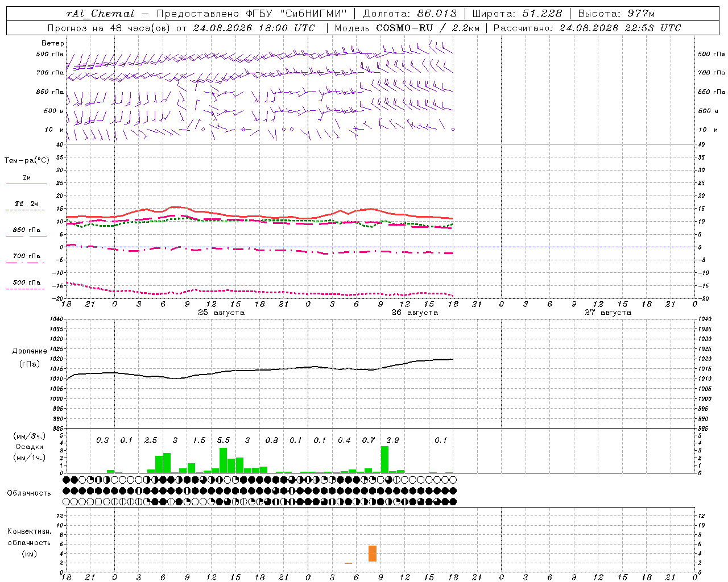Click the 25 августа date label

221,312
